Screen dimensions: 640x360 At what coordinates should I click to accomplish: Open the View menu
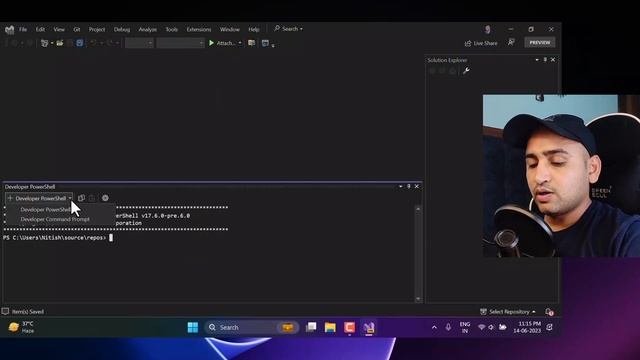[x=59, y=29]
